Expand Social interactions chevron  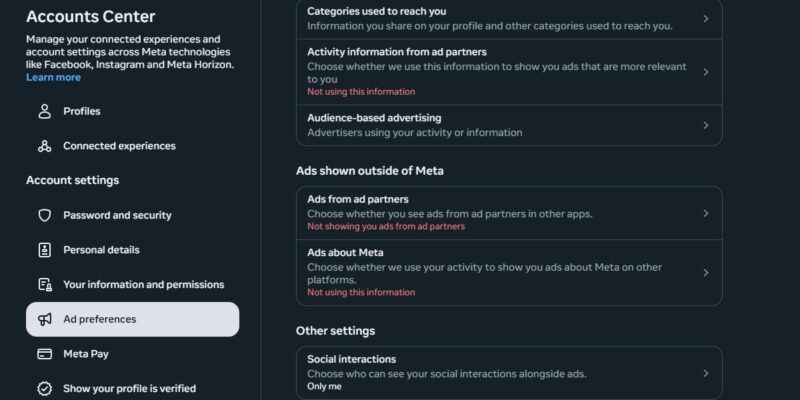pyautogui.click(x=706, y=373)
